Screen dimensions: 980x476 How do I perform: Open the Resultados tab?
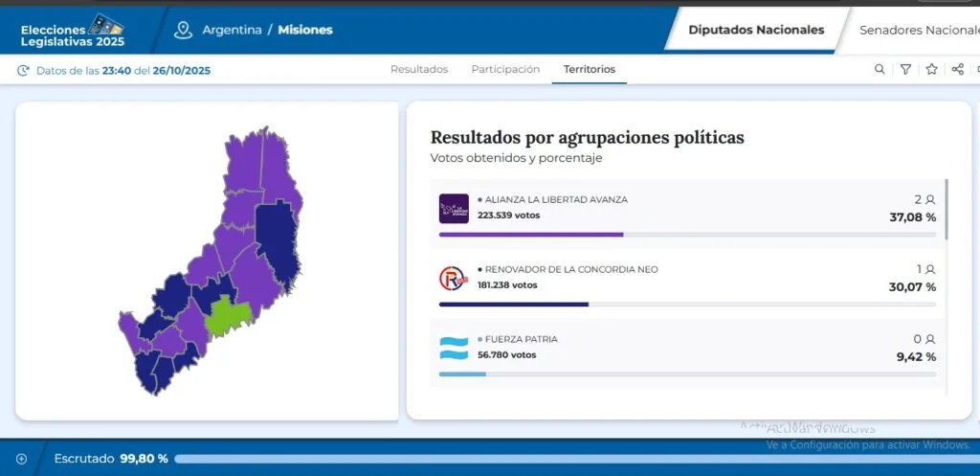tap(419, 69)
